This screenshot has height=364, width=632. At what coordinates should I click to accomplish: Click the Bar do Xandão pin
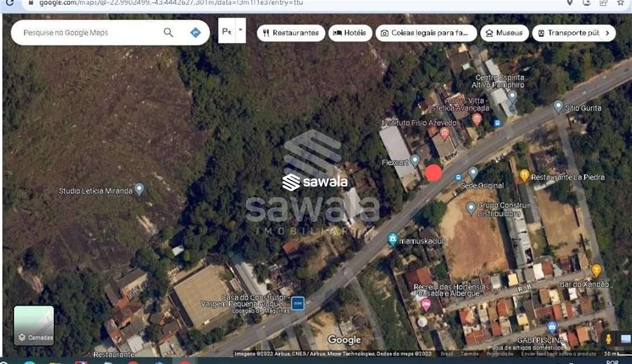(x=596, y=270)
